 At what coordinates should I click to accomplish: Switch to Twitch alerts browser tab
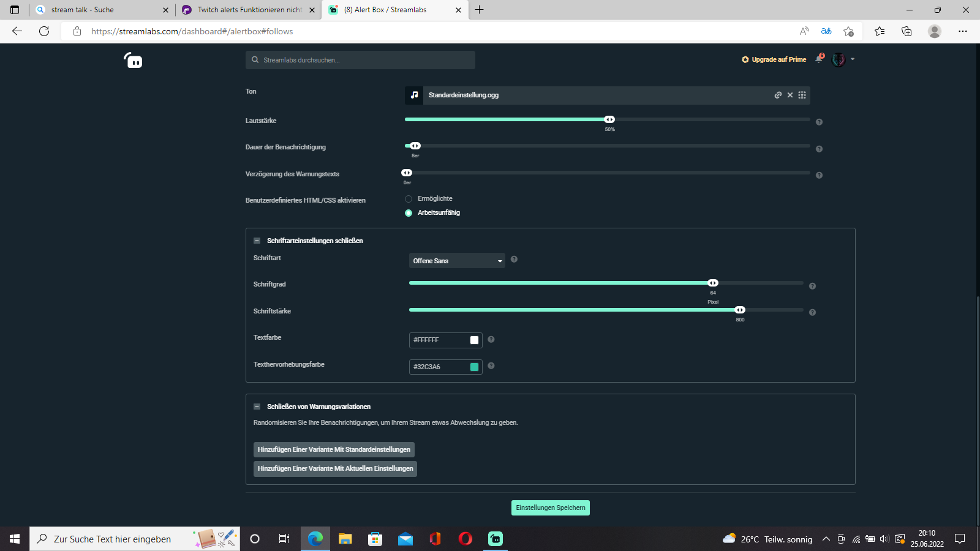pyautogui.click(x=249, y=10)
